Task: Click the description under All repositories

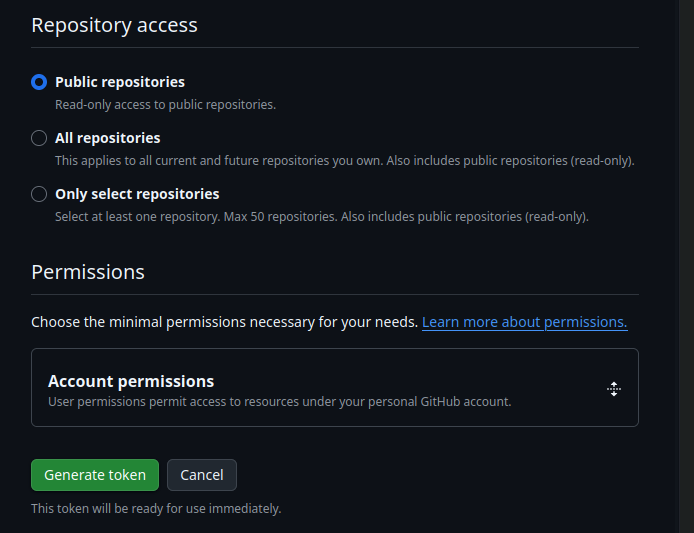Action: tap(344, 160)
